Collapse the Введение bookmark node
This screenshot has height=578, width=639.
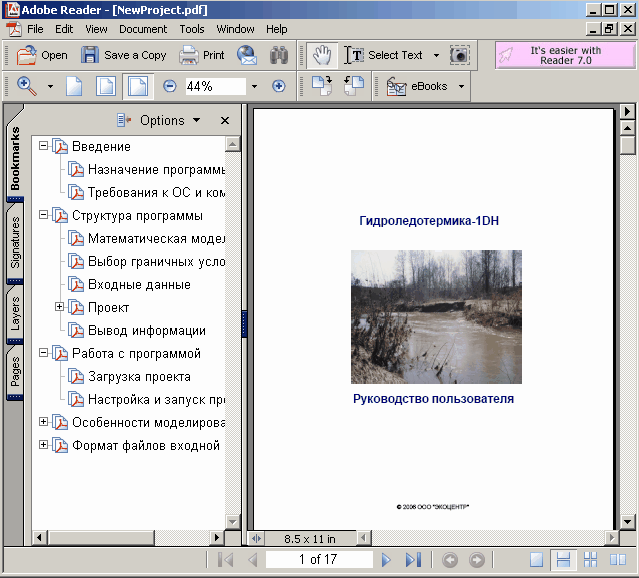[43, 147]
